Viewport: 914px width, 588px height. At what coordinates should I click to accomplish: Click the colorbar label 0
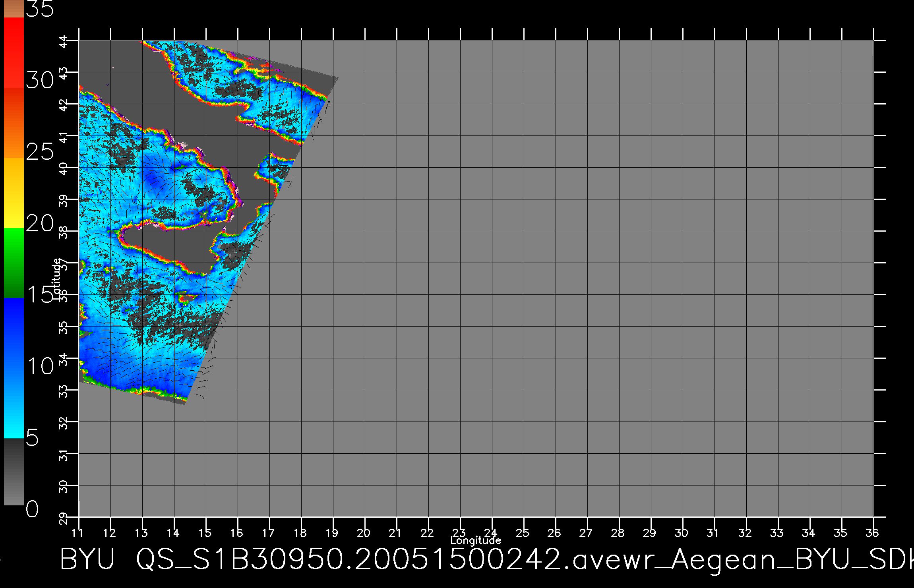coord(33,509)
